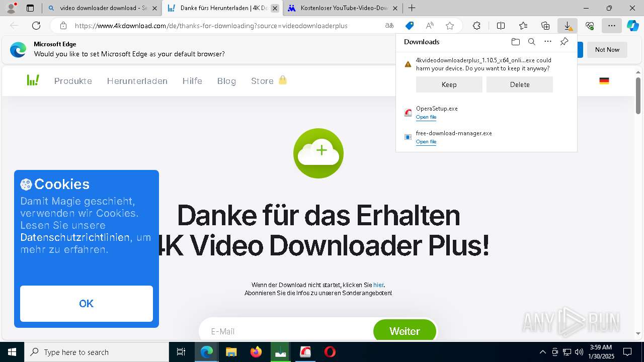Close the Danke fürs Herunterladen tab

click(275, 8)
